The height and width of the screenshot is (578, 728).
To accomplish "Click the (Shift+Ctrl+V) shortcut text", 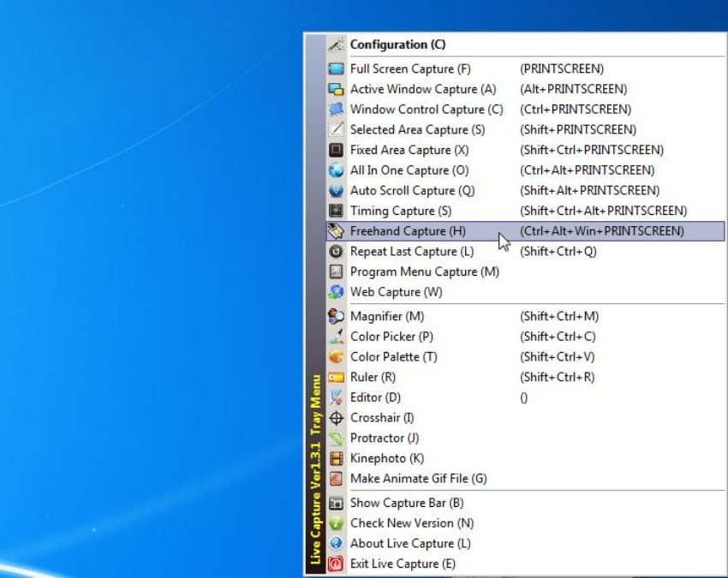I will 558,357.
